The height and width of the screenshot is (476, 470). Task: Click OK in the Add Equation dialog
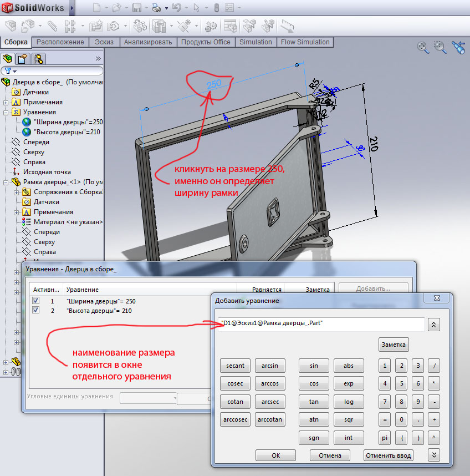(275, 455)
